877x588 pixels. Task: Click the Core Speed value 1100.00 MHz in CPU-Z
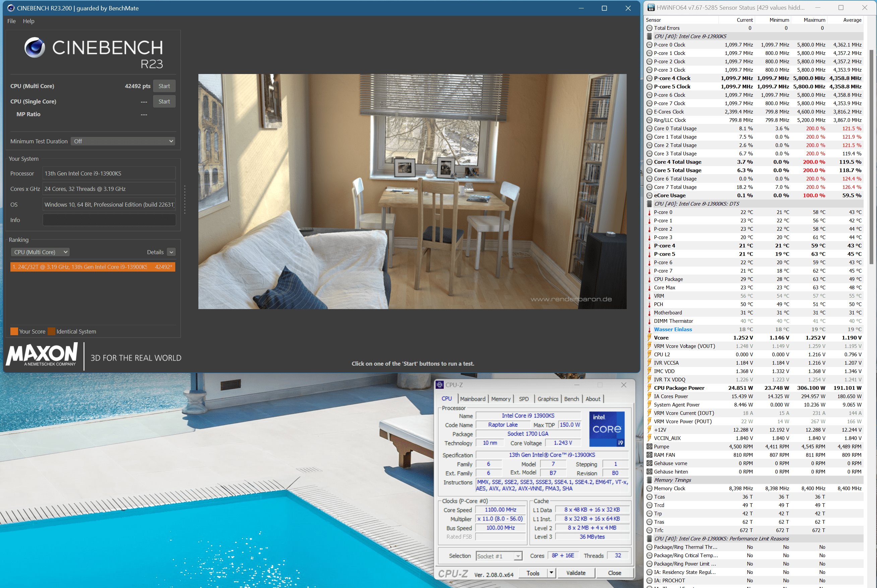pos(500,510)
